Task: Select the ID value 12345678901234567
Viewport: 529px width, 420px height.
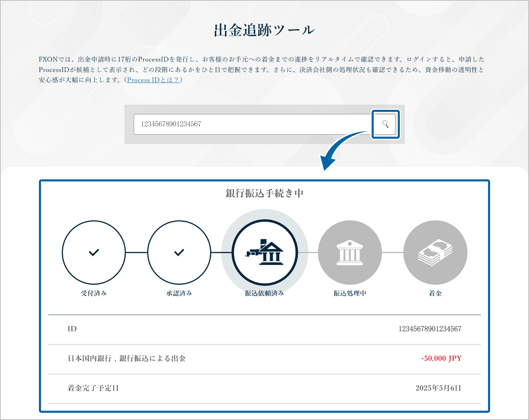Action: [x=430, y=329]
